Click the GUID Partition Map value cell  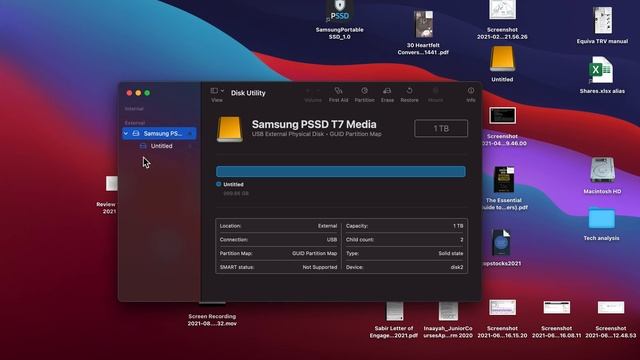pyautogui.click(x=314, y=253)
